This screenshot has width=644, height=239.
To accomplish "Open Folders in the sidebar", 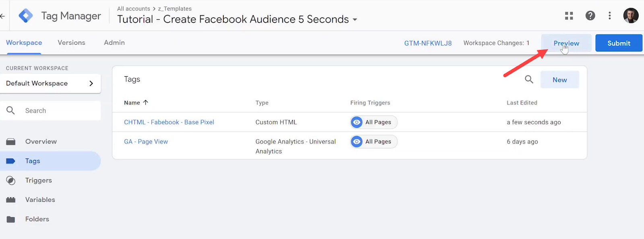I will pyautogui.click(x=50, y=219).
